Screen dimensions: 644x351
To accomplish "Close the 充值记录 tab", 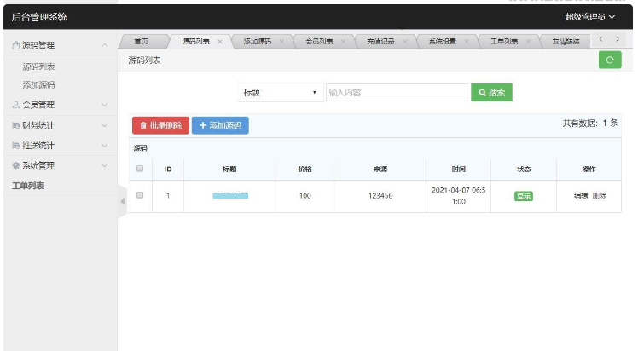I will [405, 42].
